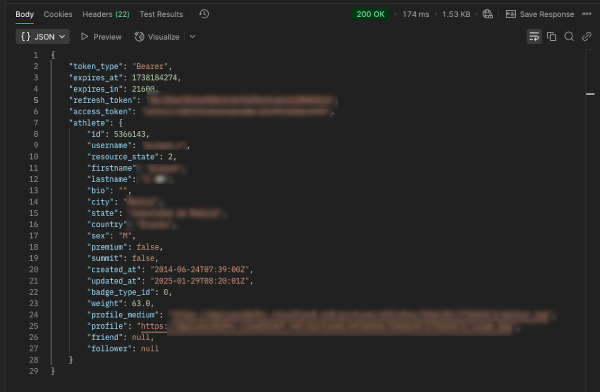Select the null value of "friend"
The image size is (600, 392).
(x=140, y=337)
